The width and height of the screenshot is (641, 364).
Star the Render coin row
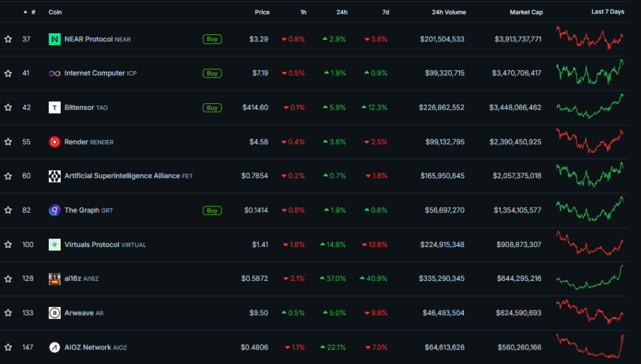tap(8, 142)
